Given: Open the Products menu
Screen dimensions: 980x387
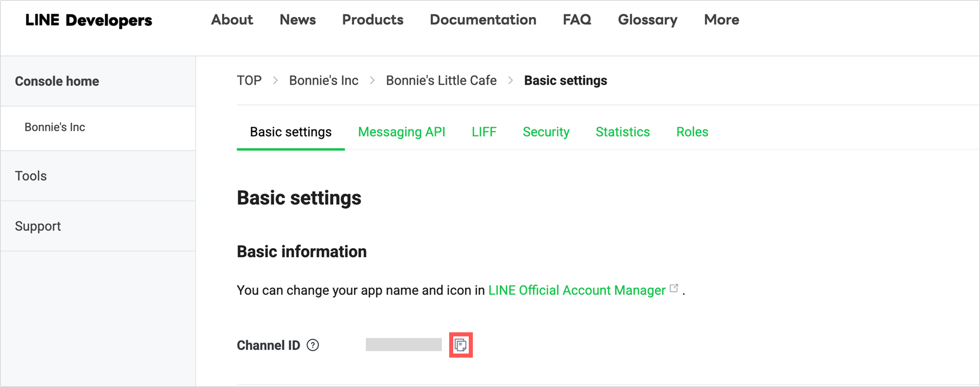Looking at the screenshot, I should pyautogui.click(x=373, y=20).
